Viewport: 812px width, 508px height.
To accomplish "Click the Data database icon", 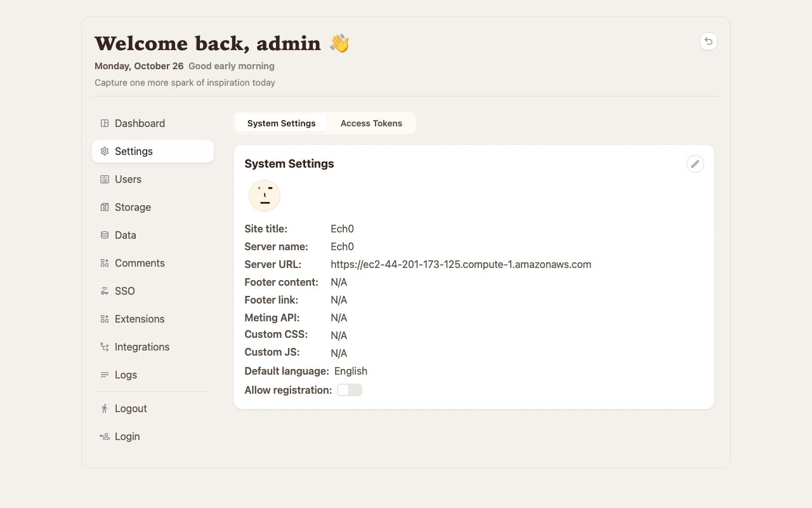I will [x=105, y=235].
